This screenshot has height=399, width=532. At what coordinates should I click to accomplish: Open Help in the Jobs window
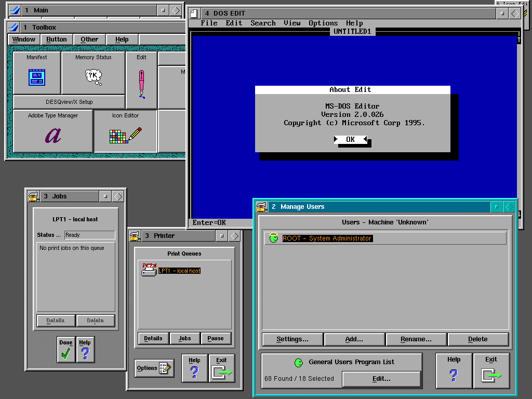point(85,350)
